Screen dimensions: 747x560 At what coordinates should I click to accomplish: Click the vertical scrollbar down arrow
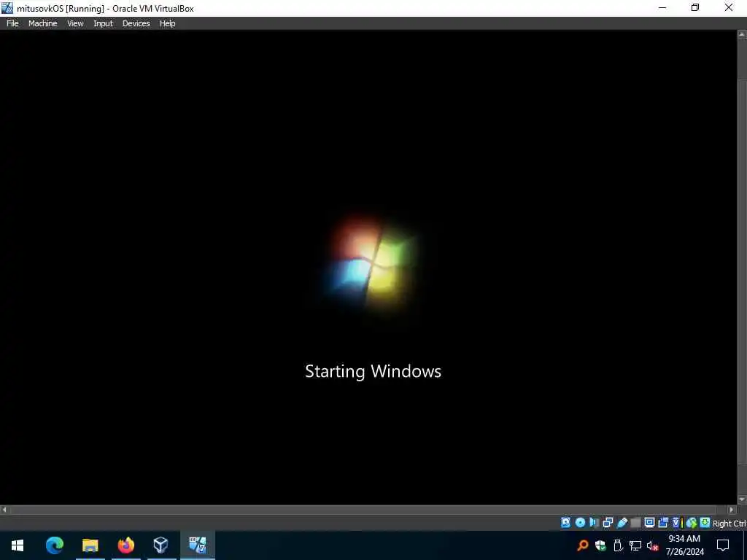[x=742, y=499]
